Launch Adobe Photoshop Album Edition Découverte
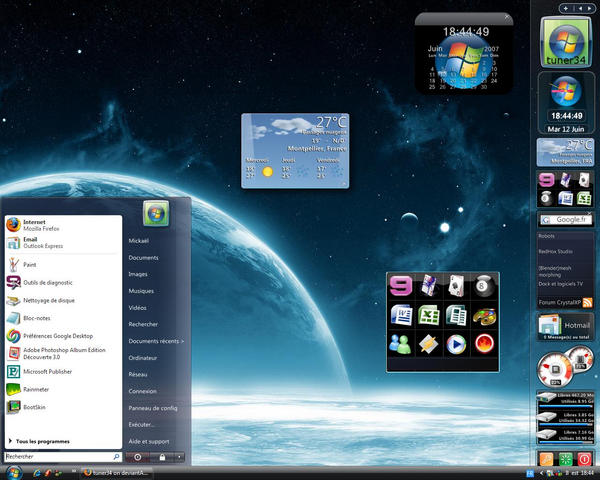600x480 pixels. pyautogui.click(x=64, y=353)
